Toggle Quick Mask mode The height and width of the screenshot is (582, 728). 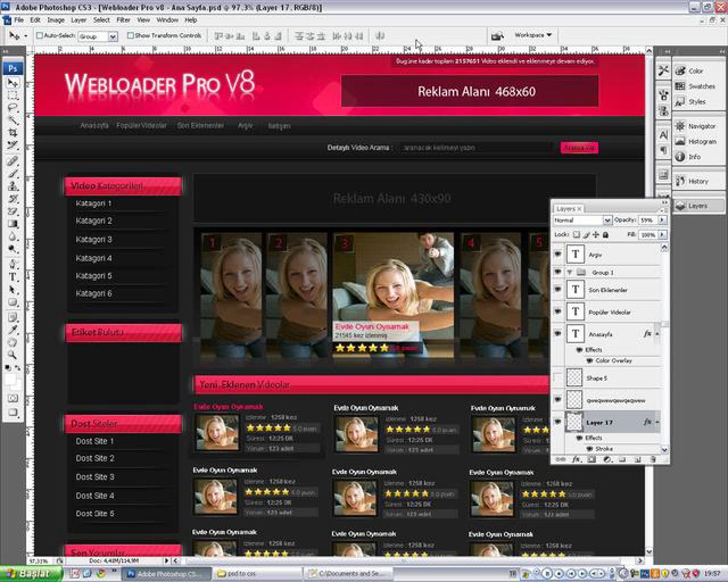(13, 399)
